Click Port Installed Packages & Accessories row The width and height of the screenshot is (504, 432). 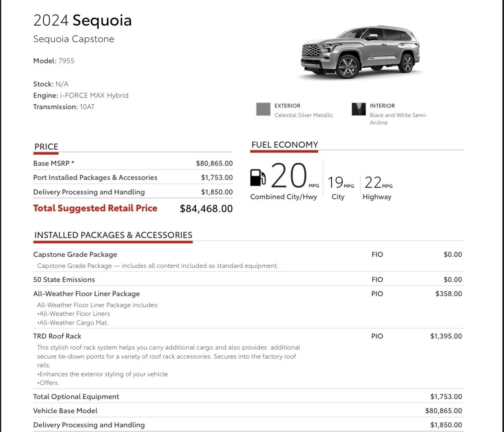click(133, 178)
